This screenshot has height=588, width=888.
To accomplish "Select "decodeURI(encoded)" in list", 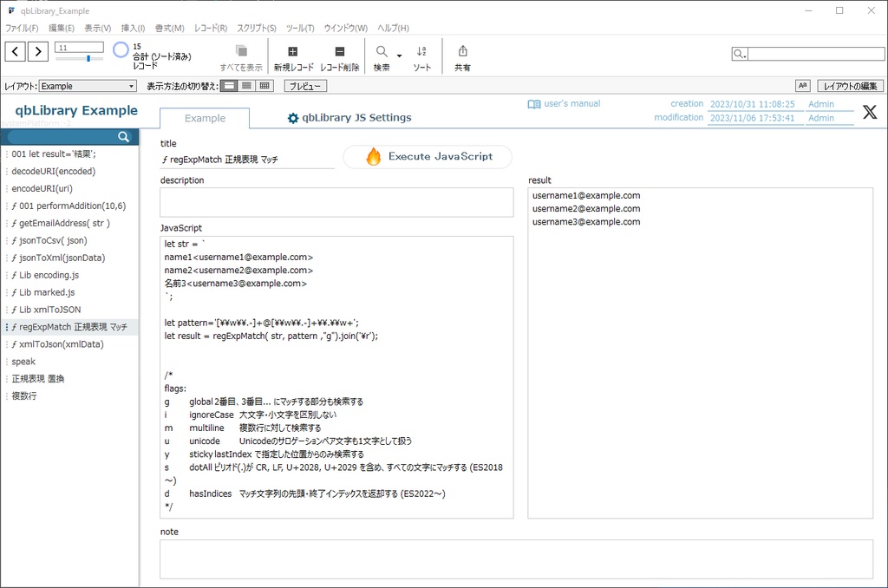I will click(x=69, y=171).
